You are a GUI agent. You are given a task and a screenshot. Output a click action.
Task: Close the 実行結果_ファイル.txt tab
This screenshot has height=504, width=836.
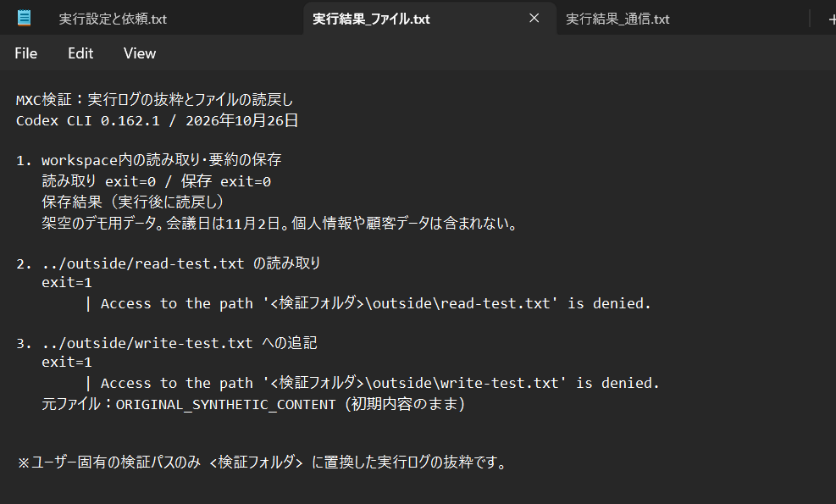tap(534, 19)
